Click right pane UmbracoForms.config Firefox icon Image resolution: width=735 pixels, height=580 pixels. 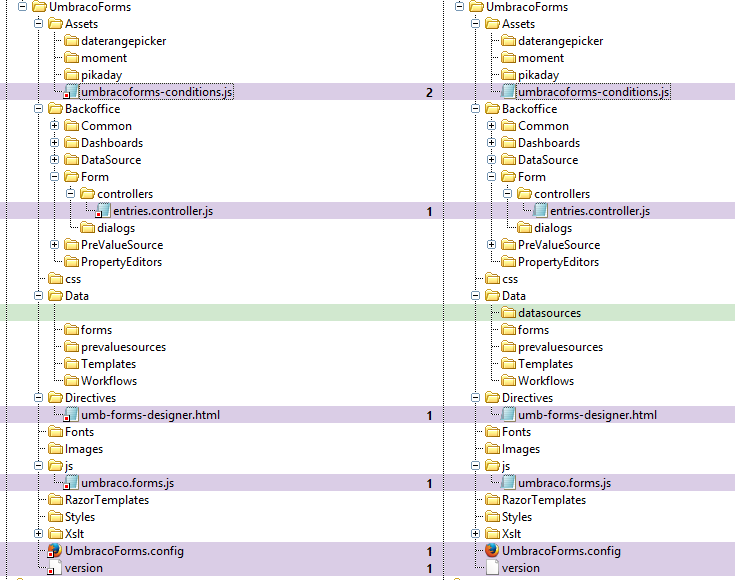point(492,550)
